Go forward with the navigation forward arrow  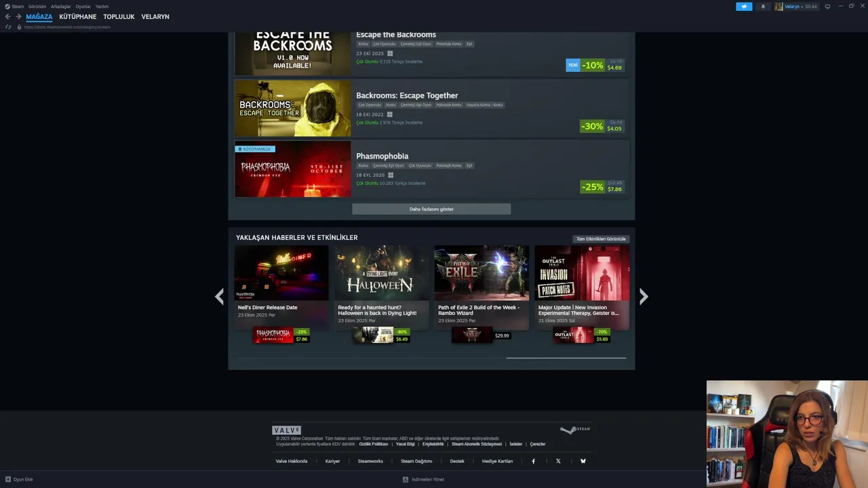[x=18, y=16]
